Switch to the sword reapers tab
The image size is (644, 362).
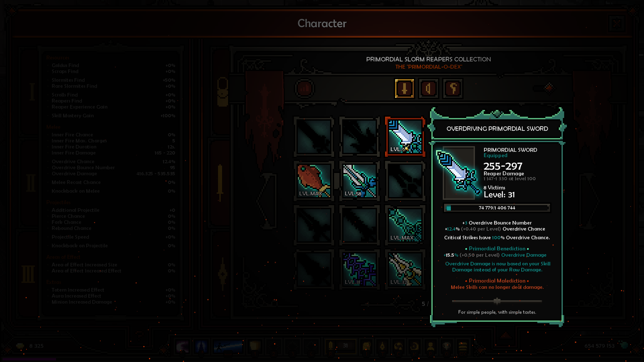click(x=404, y=88)
